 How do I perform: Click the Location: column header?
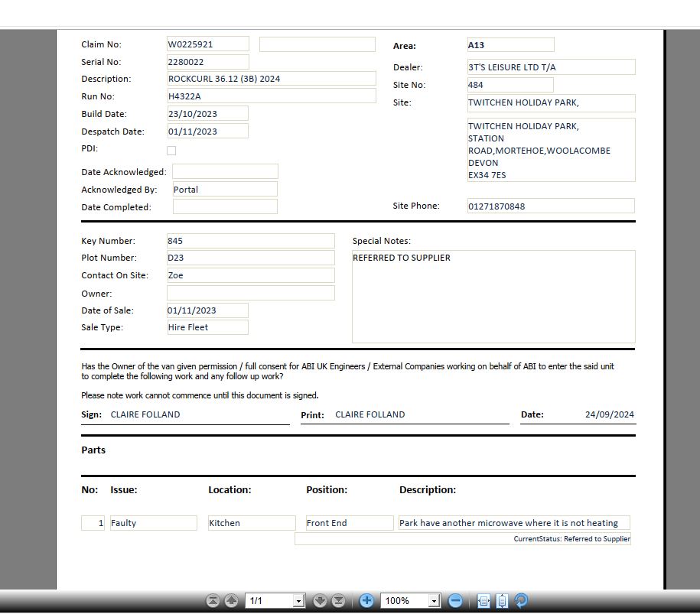(x=230, y=490)
